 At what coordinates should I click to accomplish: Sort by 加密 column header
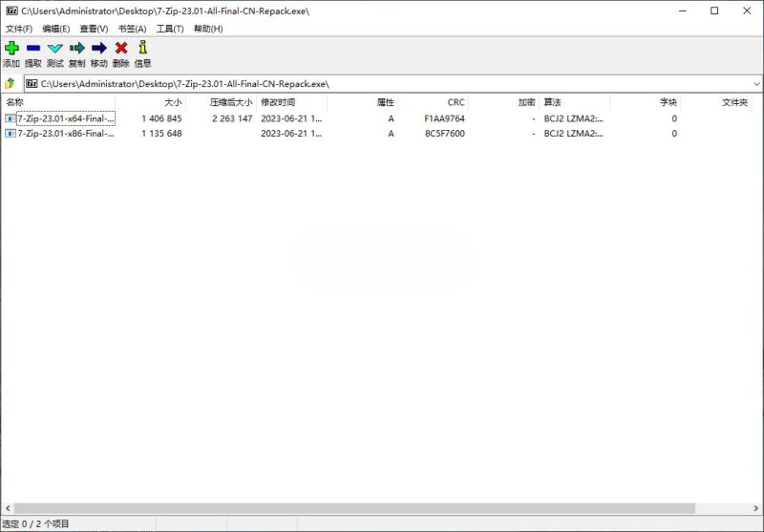coord(504,102)
